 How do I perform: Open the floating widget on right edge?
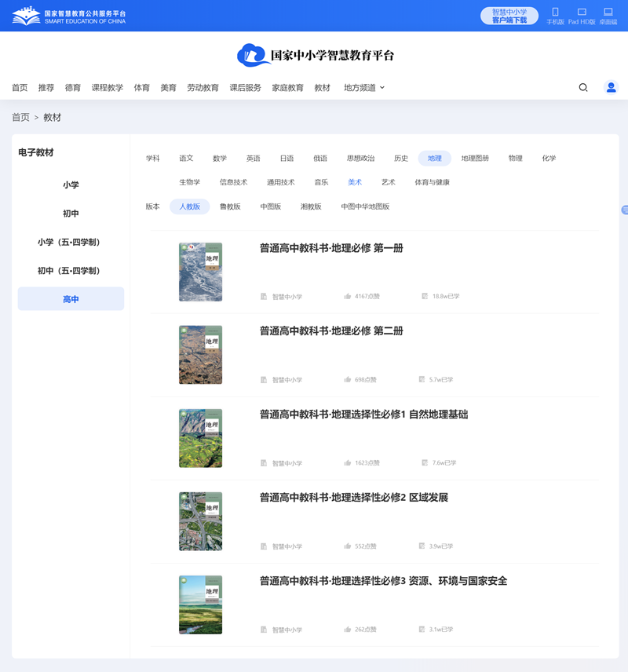click(623, 210)
